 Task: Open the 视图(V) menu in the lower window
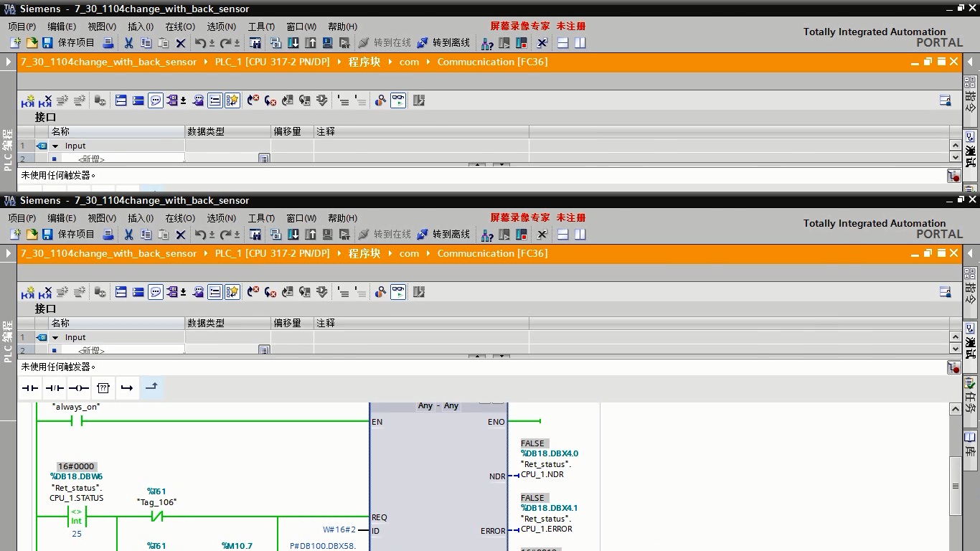[102, 218]
